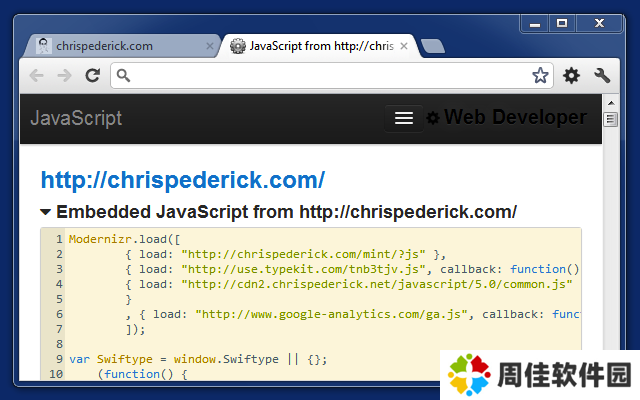The image size is (640, 400).
Task: Open the Web Developer gear extension icon
Action: 571,75
